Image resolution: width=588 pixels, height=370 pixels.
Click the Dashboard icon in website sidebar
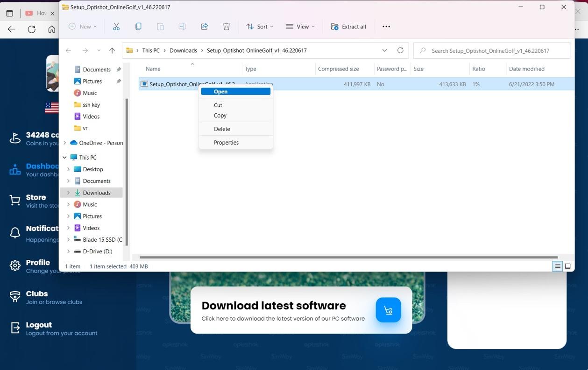click(15, 170)
